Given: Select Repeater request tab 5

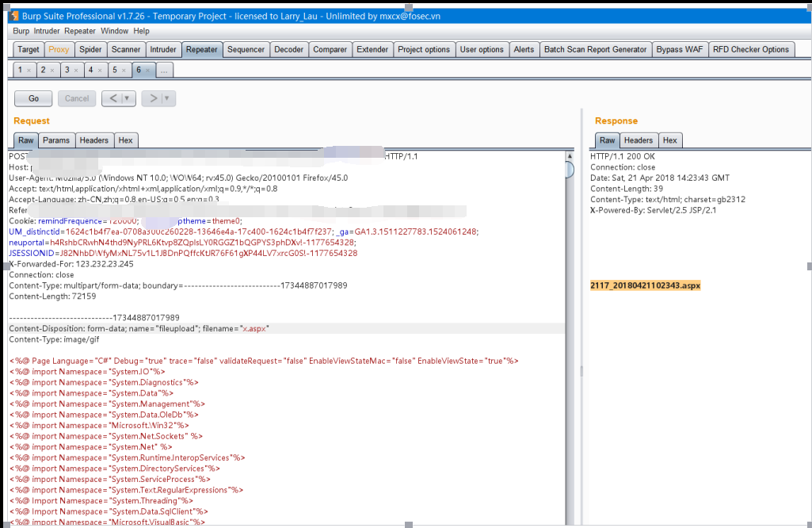Looking at the screenshot, I should [115, 70].
